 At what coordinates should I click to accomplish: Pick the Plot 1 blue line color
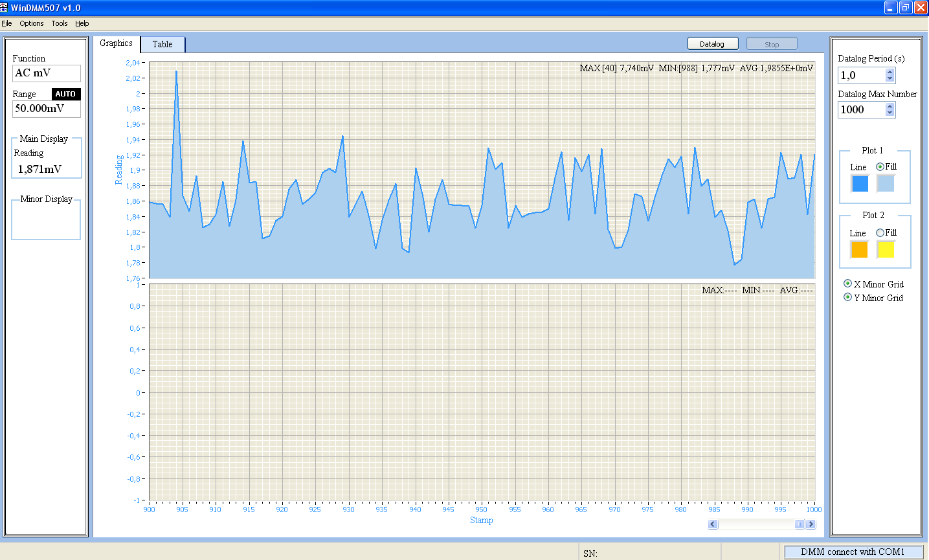point(860,184)
